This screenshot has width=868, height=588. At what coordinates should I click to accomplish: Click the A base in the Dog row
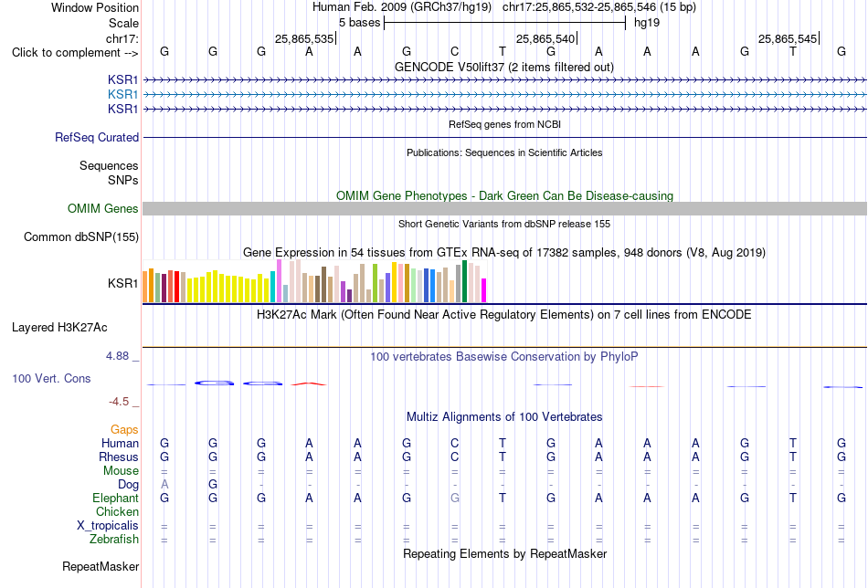pos(164,485)
